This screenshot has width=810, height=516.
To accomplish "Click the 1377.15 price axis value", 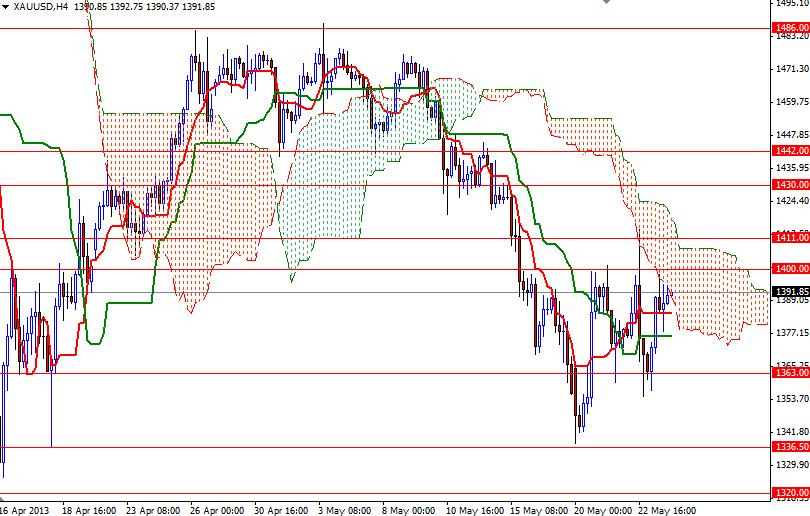I will [x=792, y=333].
